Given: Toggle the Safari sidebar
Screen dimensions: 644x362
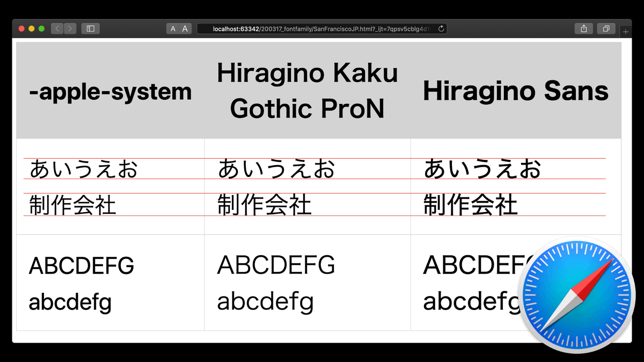Looking at the screenshot, I should coord(90,29).
